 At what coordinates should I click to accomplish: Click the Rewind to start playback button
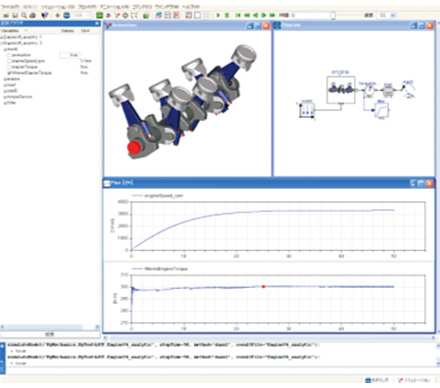(238, 15)
